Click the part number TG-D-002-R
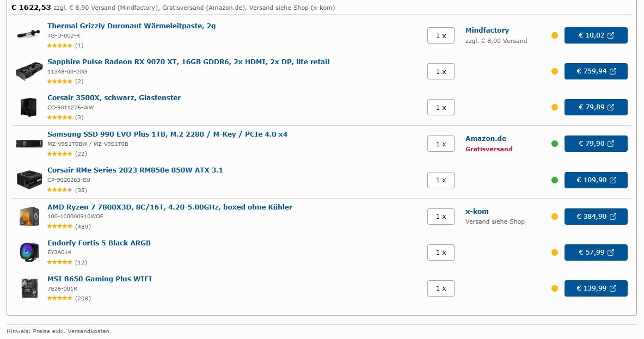This screenshot has width=644, height=339. click(x=64, y=36)
